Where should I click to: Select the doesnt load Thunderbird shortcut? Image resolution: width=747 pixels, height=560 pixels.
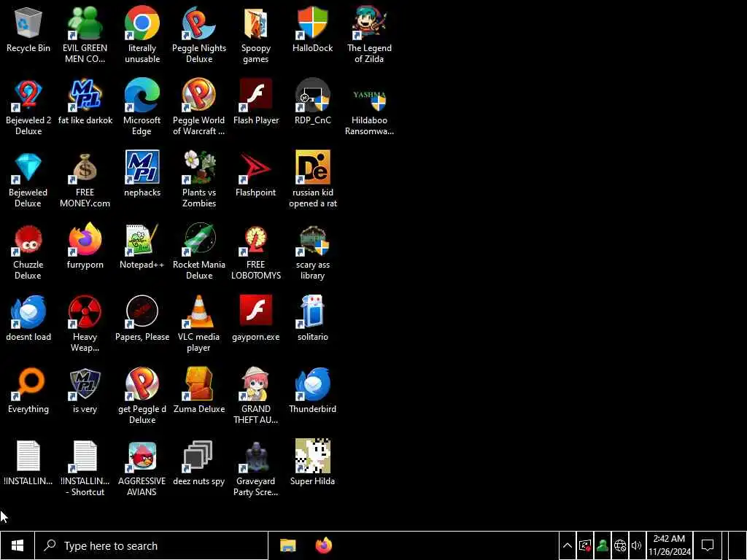tap(28, 318)
